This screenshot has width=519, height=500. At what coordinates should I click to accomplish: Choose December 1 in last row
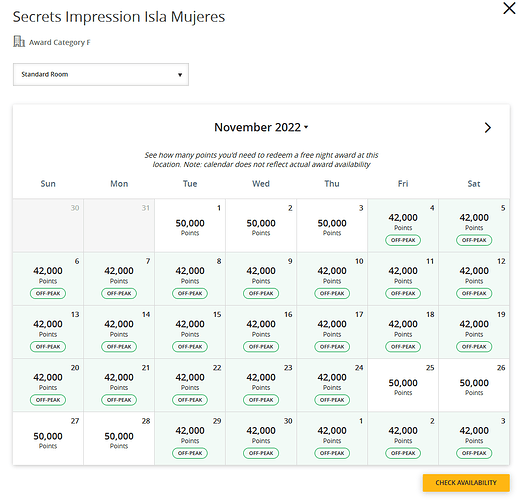[332, 439]
